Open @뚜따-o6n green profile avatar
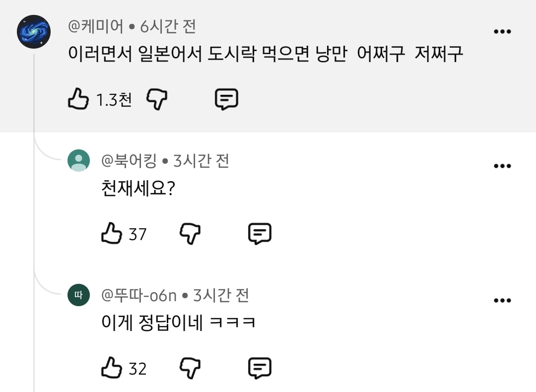Screen dimensions: 536x392 click(78, 295)
